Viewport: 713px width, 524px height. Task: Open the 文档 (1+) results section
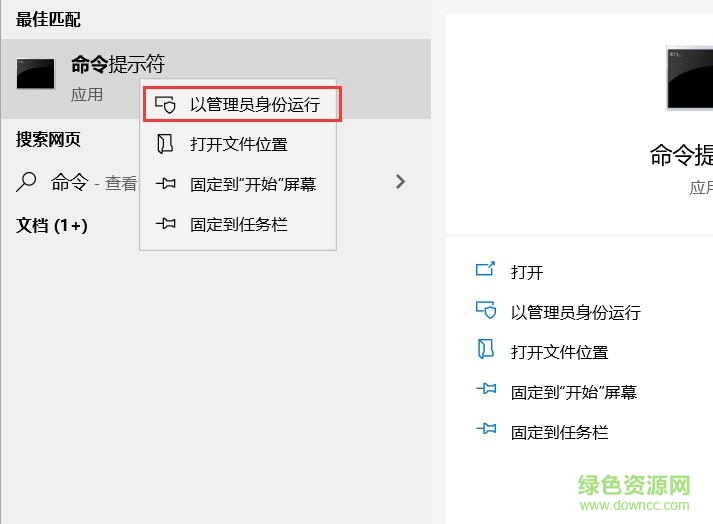tap(52, 226)
